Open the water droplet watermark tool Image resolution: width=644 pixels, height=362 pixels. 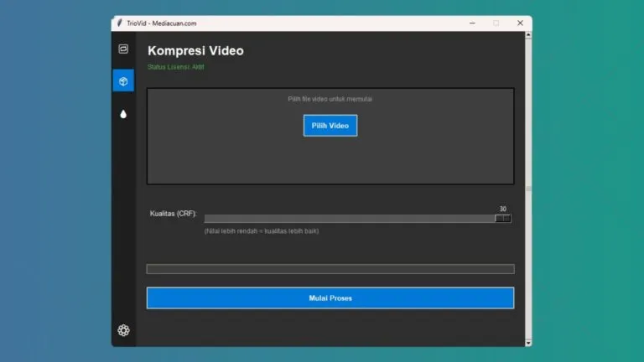pyautogui.click(x=123, y=114)
